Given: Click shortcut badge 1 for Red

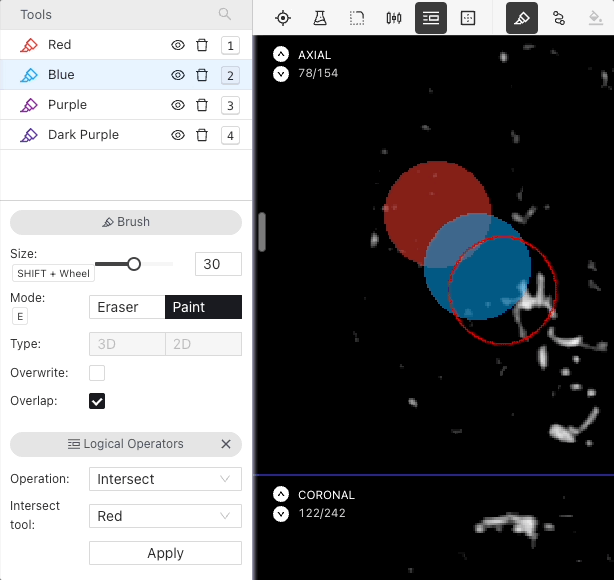Looking at the screenshot, I should click(230, 45).
